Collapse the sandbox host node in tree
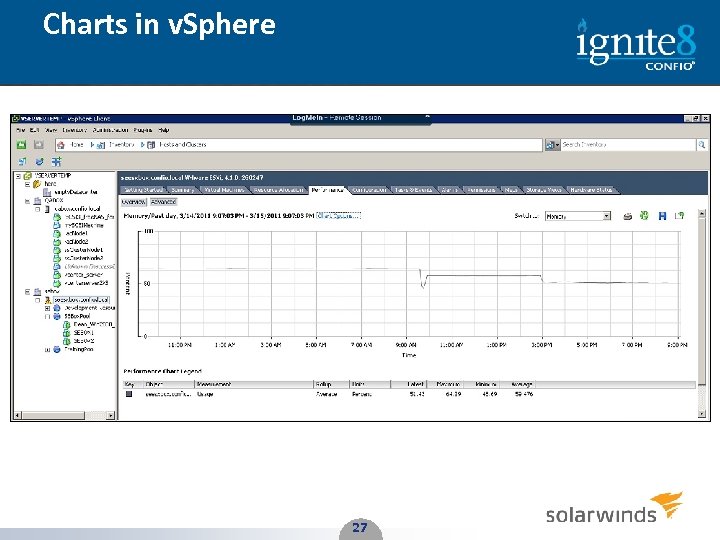Viewport: 720px width, 540px height. click(38, 300)
